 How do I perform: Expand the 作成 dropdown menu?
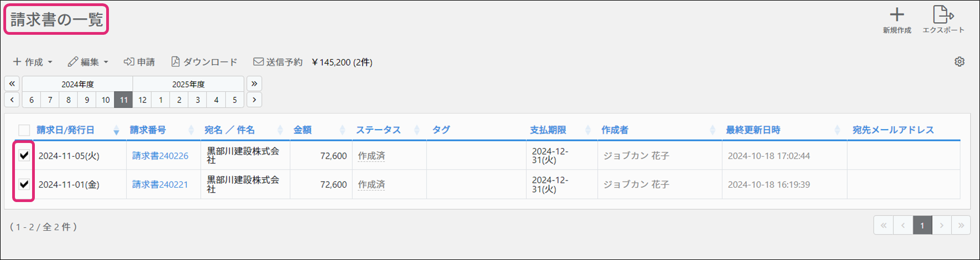33,62
